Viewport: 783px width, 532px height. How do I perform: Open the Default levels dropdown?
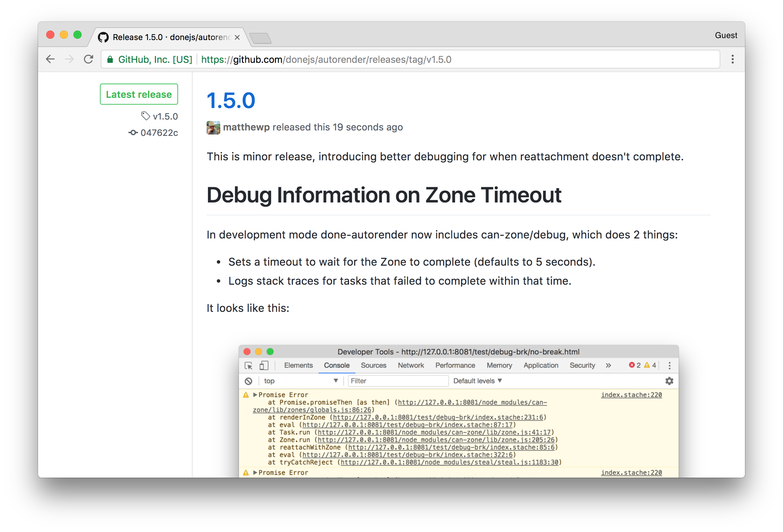[477, 381]
